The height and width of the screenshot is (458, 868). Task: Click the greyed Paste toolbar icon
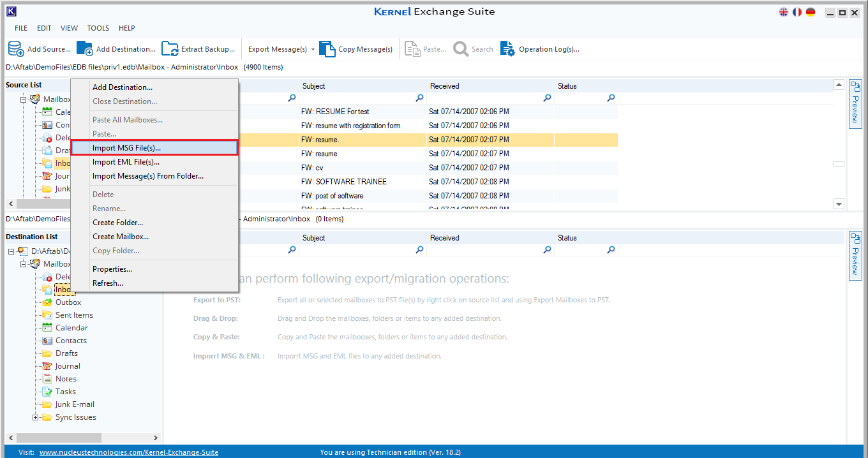click(x=412, y=49)
